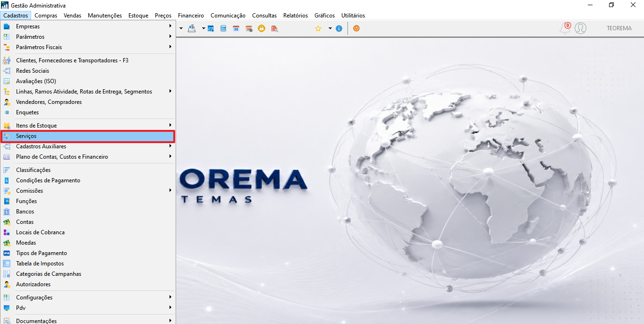The width and height of the screenshot is (644, 324).
Task: Select Categorias de Campanhas
Action: coord(88,274)
